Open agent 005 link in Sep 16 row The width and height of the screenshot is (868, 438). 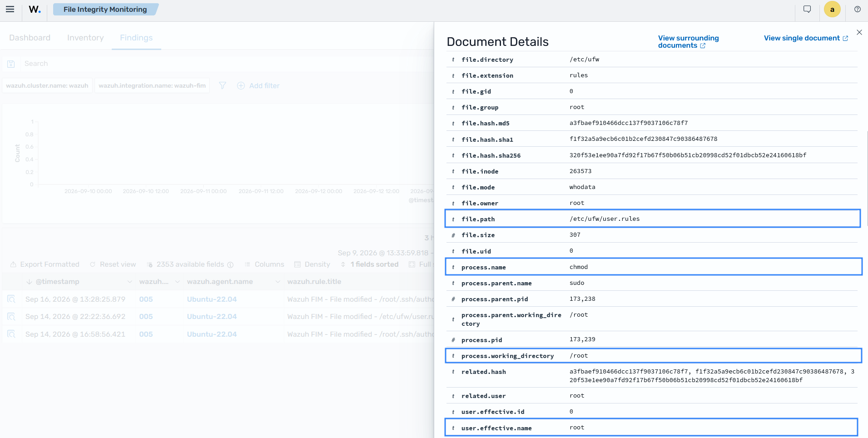[x=146, y=299]
